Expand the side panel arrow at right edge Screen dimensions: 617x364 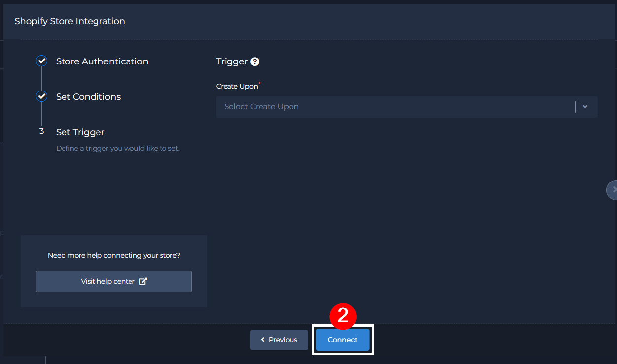(612, 189)
